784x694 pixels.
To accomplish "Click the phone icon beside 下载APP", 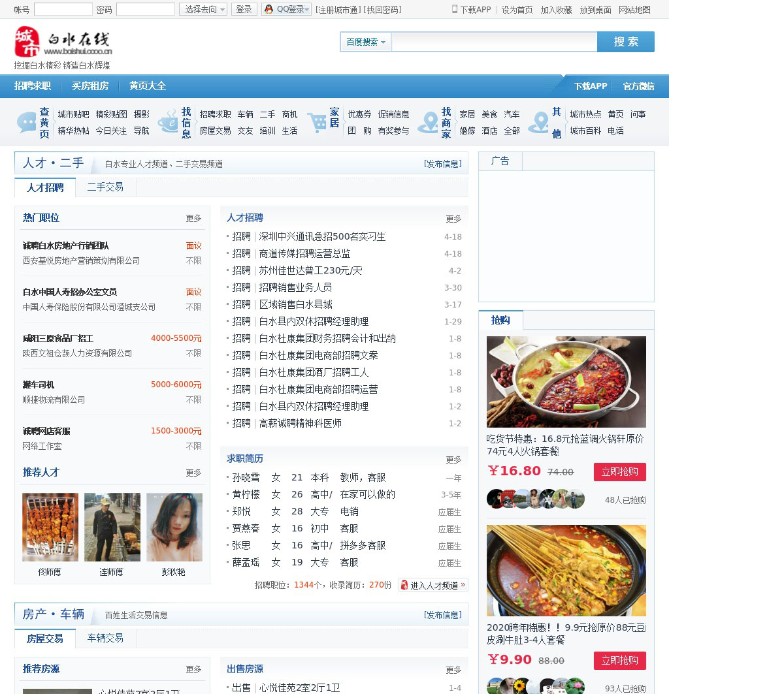I will [455, 9].
